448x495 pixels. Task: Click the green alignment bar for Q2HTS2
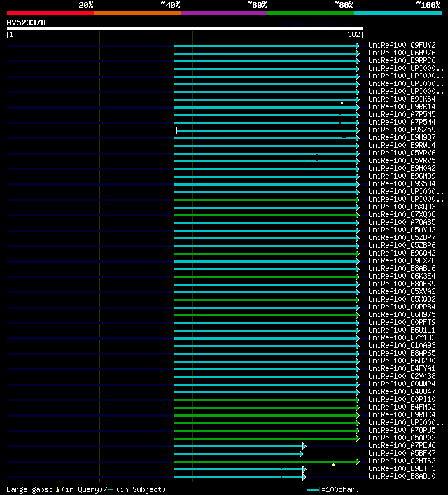pyautogui.click(x=265, y=462)
